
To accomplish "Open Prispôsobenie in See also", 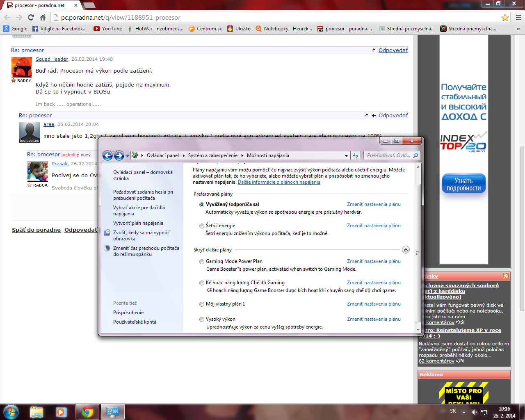I will pyautogui.click(x=128, y=313).
